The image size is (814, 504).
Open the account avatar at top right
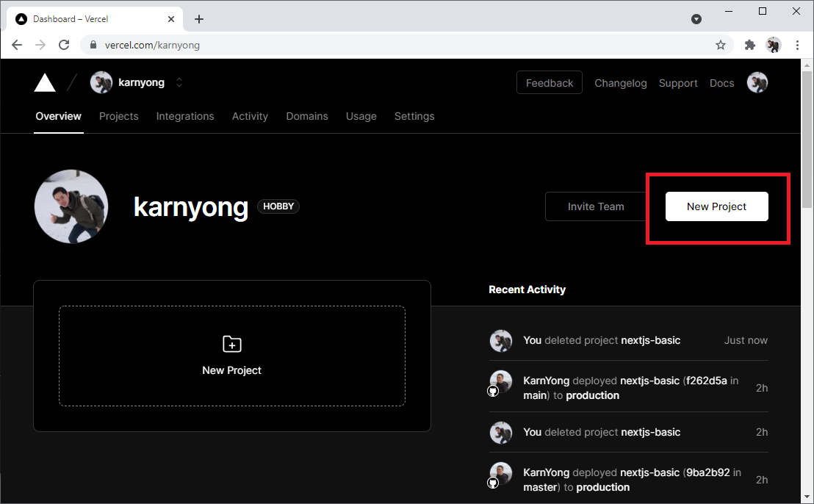757,82
